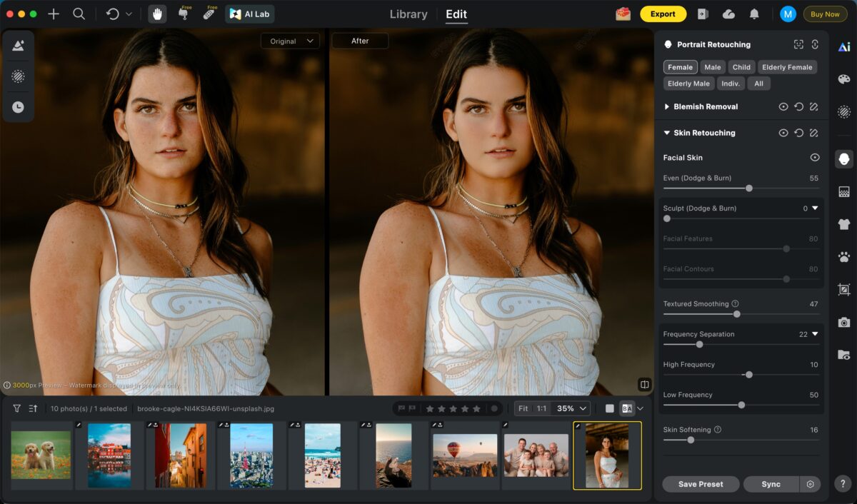Switch to the Library tab
This screenshot has width=857, height=504.
408,14
